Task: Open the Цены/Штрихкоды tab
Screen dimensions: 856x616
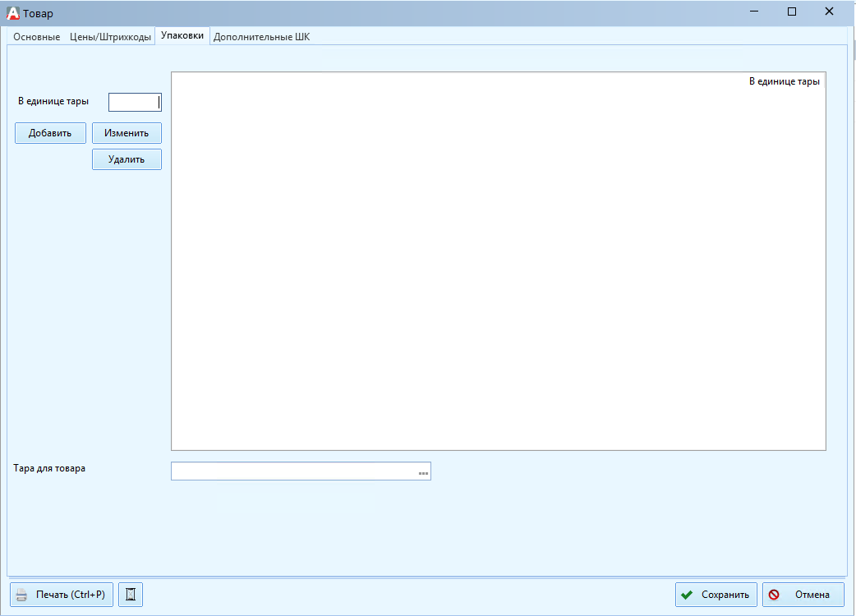Action: pyautogui.click(x=110, y=37)
